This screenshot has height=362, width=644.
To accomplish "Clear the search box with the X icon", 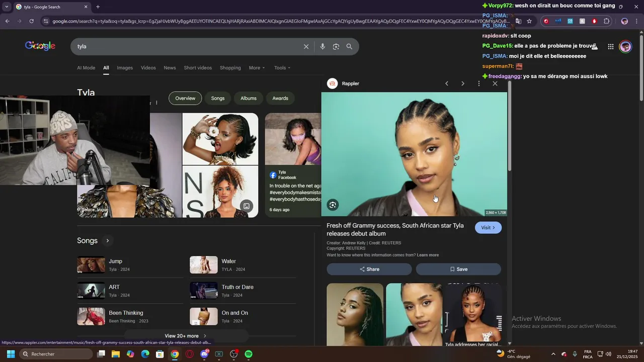I will [306, 46].
